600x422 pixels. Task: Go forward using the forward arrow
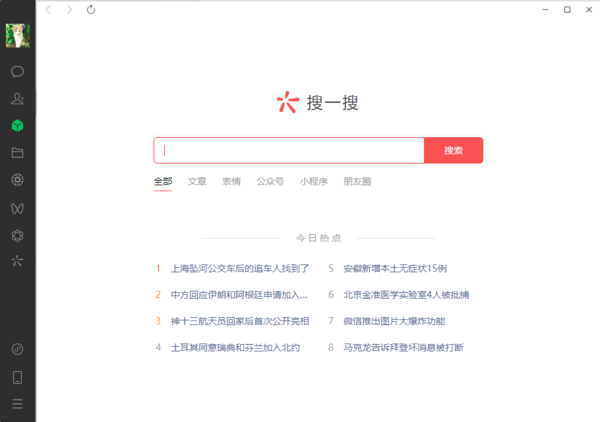pos(69,10)
